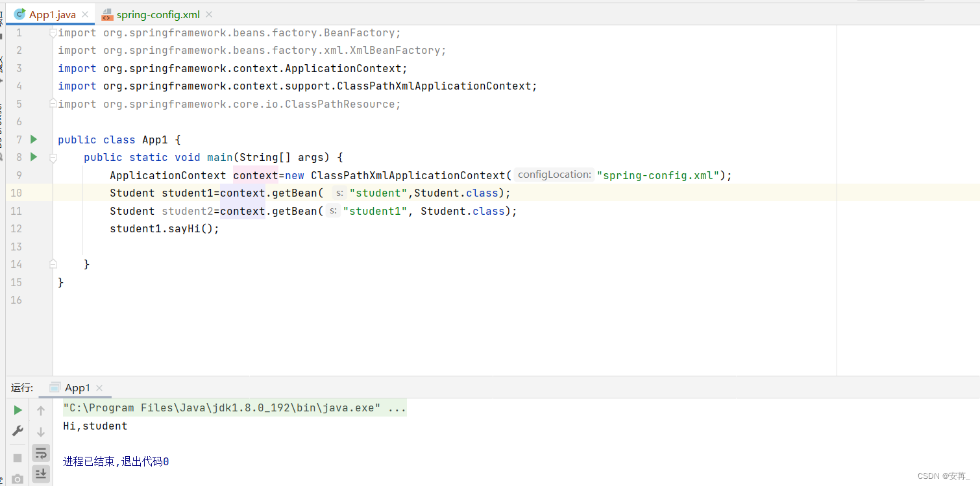The image size is (980, 486).
Task: Click the "spring-config.xml" string literal in code
Action: 658,175
